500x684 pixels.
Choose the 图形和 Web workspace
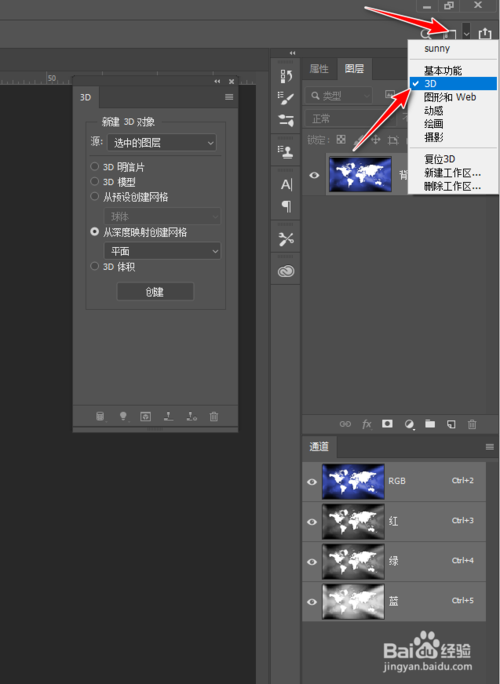[453, 97]
